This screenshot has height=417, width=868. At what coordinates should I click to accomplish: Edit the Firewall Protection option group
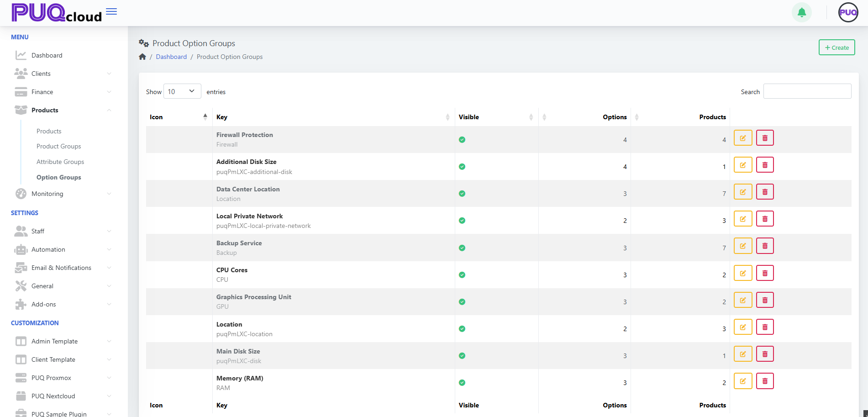pyautogui.click(x=743, y=138)
